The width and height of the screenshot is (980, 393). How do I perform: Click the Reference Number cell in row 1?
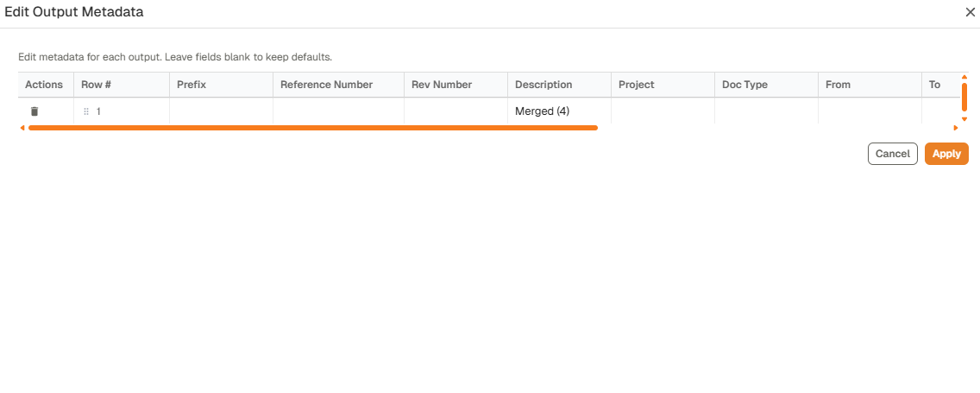338,111
